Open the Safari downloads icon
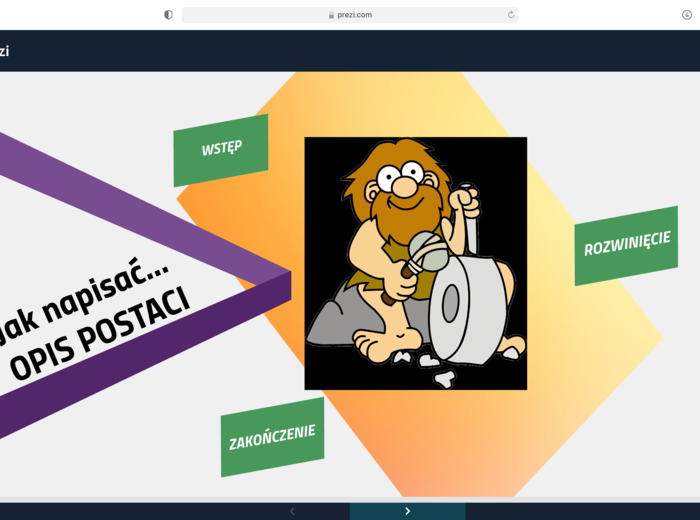Image resolution: width=700 pixels, height=520 pixels. coord(686,15)
